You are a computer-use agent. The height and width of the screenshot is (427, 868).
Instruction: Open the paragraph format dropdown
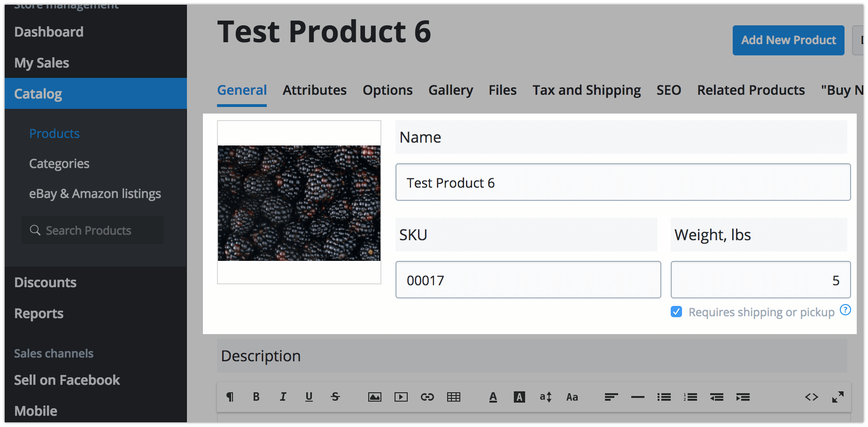pos(230,397)
